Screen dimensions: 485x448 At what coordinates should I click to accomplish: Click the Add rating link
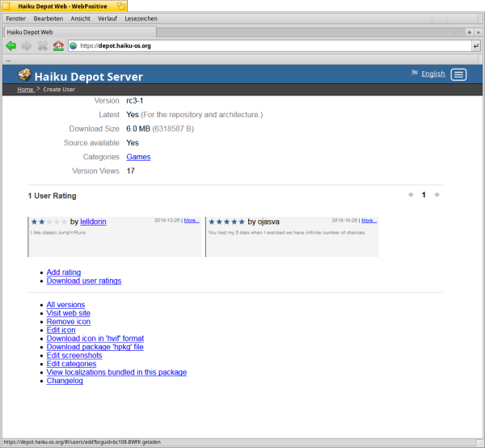[64, 273]
